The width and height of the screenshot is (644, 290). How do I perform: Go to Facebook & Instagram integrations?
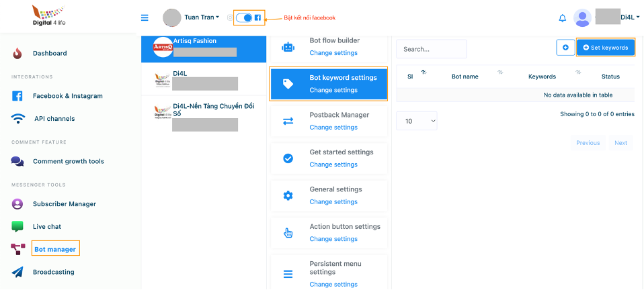coord(67,96)
